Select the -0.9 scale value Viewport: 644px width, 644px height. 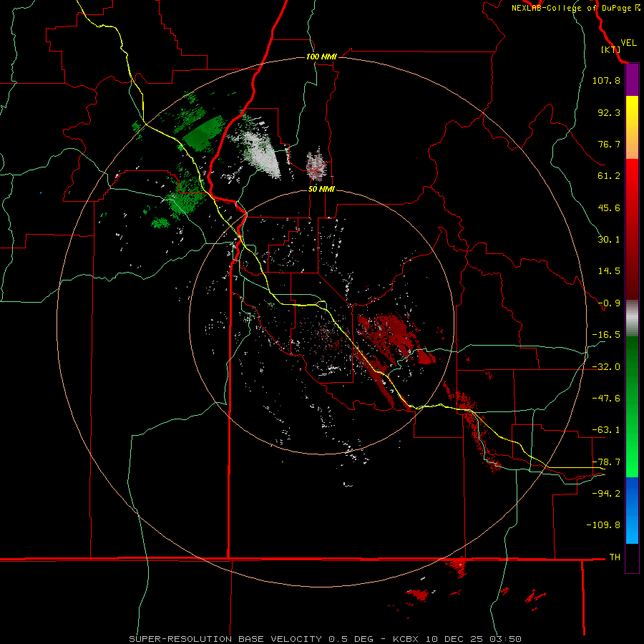pos(609,303)
